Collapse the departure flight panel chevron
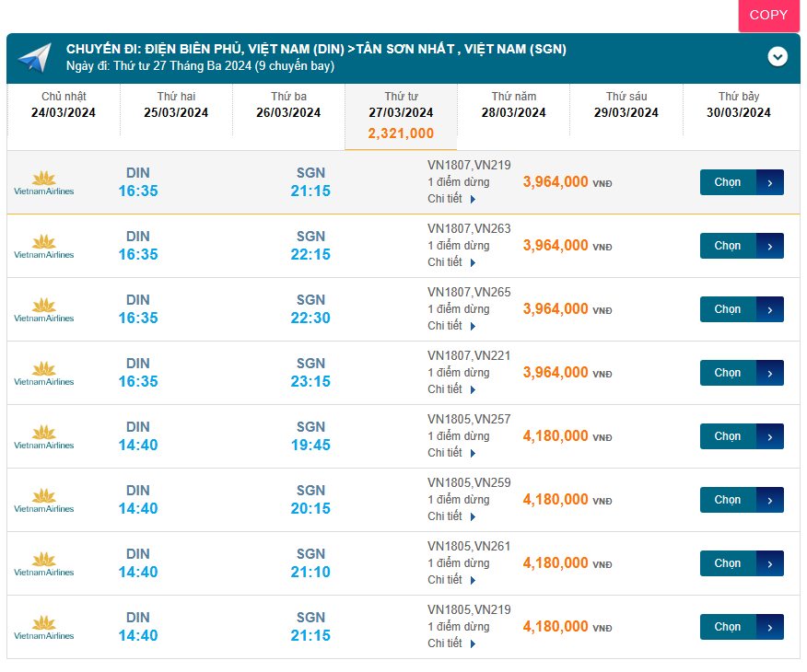This screenshot has height=672, width=807. point(778,57)
